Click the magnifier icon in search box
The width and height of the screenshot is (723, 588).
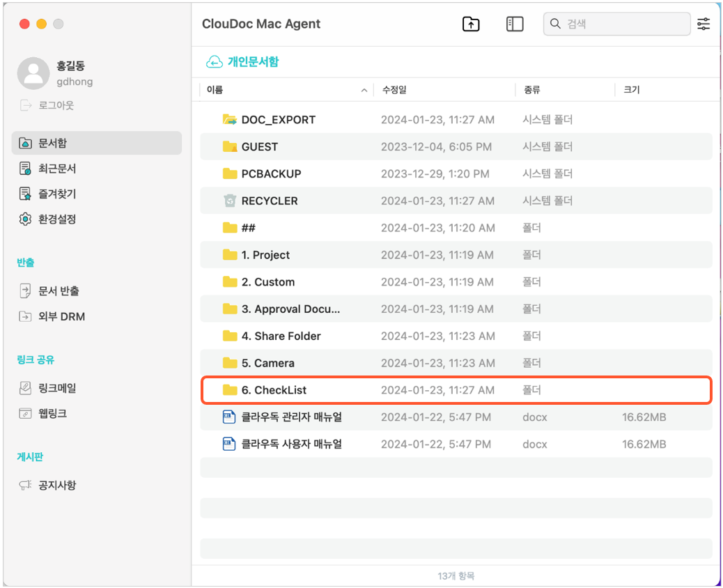[555, 24]
